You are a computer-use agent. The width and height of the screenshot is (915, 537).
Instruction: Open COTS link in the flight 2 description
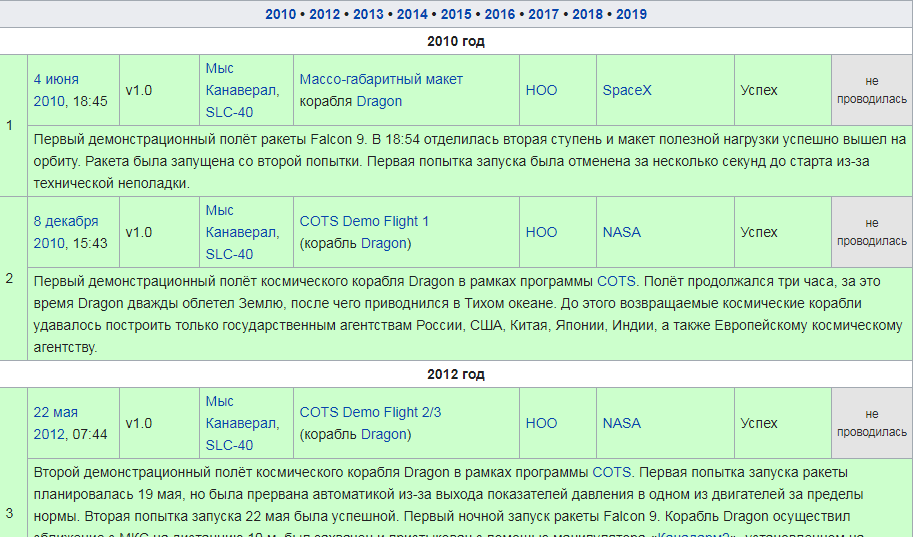click(616, 281)
